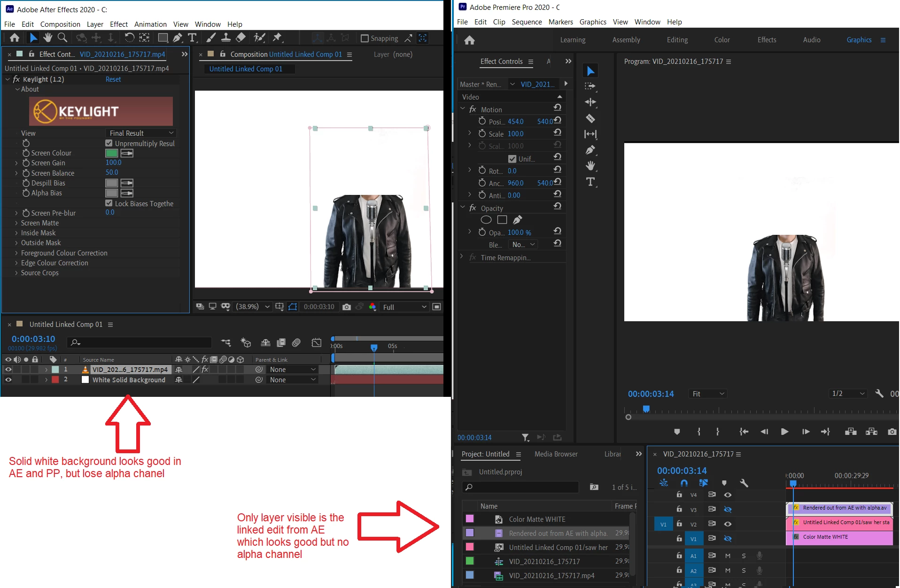Click Position X value 454.0 in Premiere
Viewport: 900px width, 588px height.
tap(515, 122)
